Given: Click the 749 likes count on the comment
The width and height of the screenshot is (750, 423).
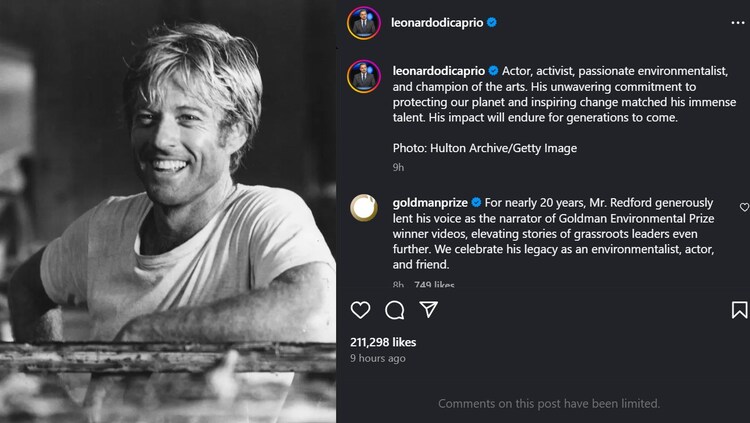Looking at the screenshot, I should (x=434, y=286).
